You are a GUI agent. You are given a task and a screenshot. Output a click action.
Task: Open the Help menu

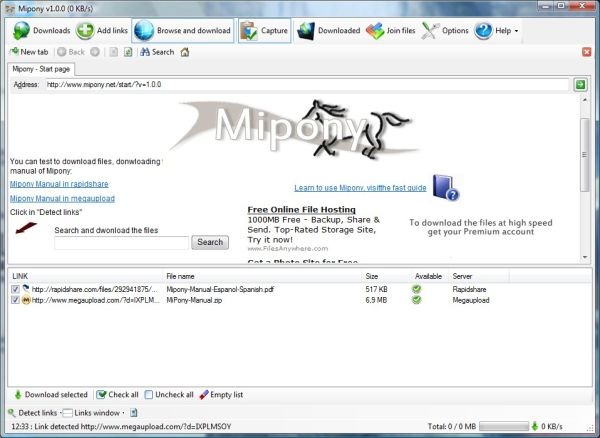point(496,31)
